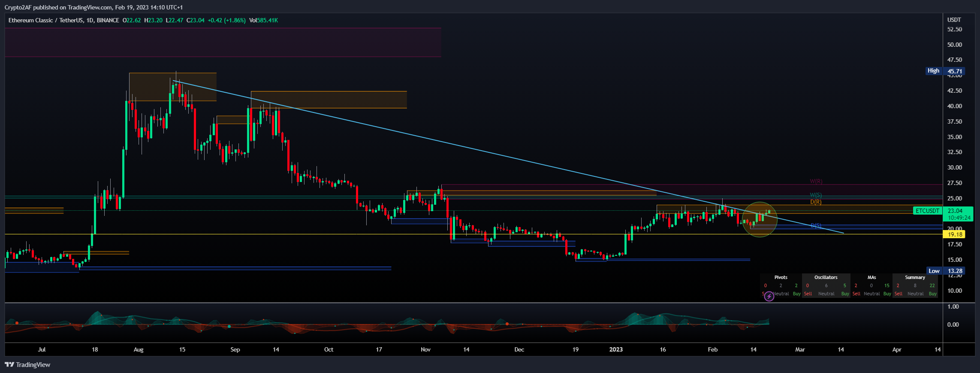Click the Summary Neutral count 8
The width and height of the screenshot is (980, 373).
pyautogui.click(x=915, y=285)
